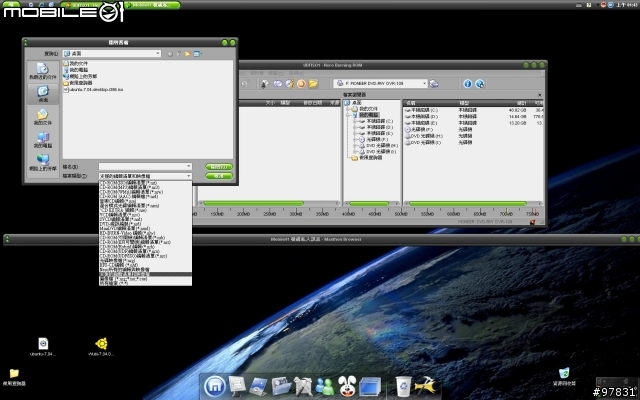Select local disk (C:) in the Nero tree
Screen dimensions: 640x400
379,121
